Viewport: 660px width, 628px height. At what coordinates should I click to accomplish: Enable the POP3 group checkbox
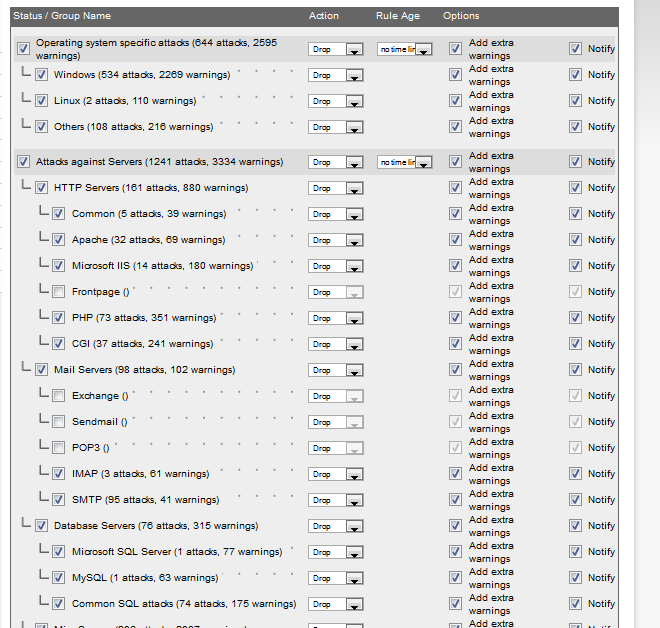(59, 447)
